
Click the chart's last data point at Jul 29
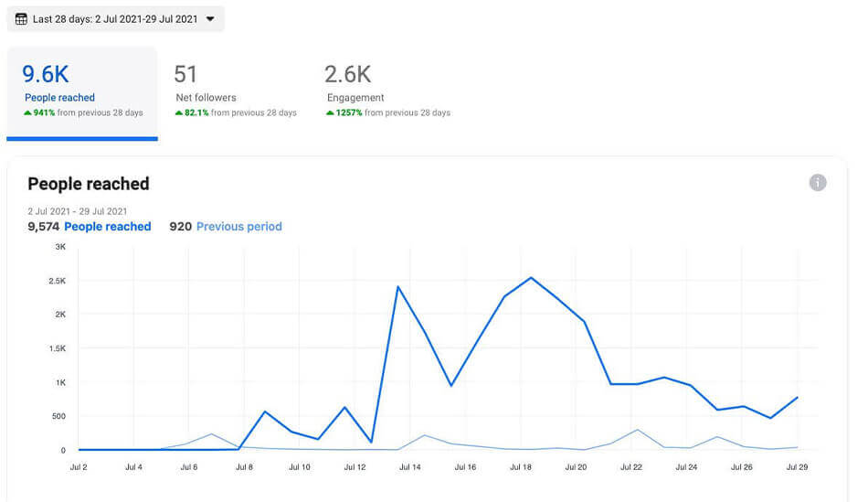[x=797, y=397]
